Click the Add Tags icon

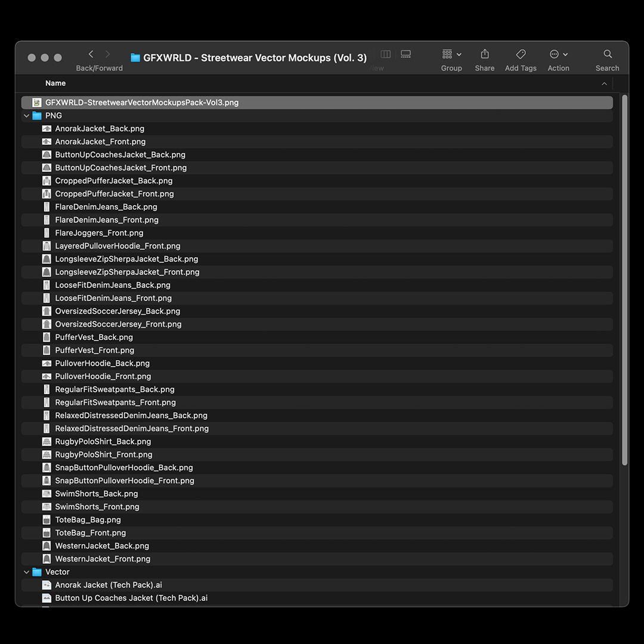(x=521, y=54)
